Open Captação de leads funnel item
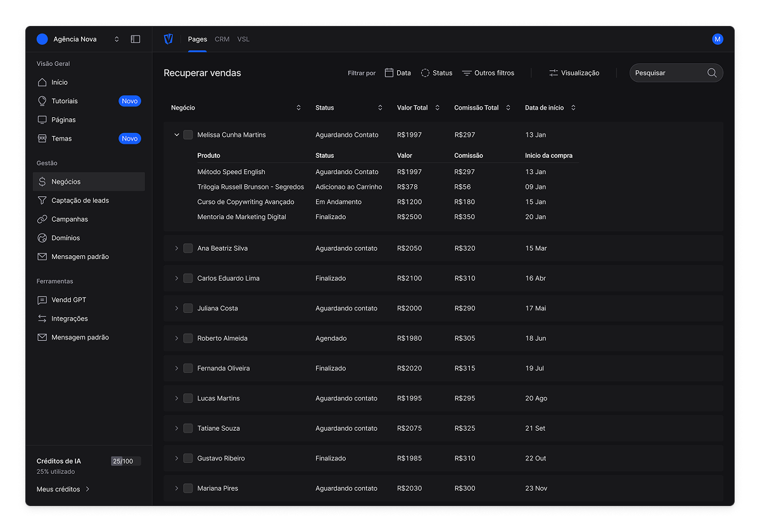The width and height of the screenshot is (760, 532). tap(80, 201)
